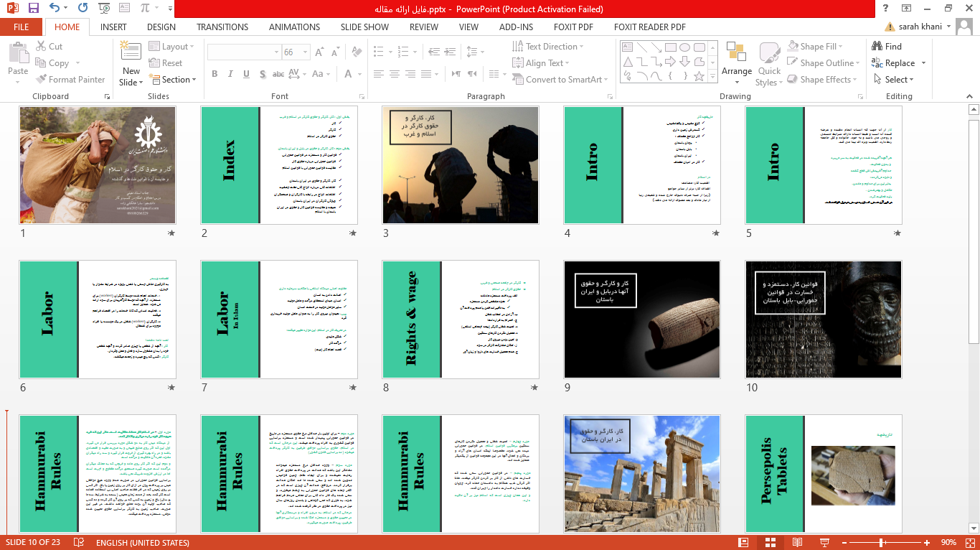Start slide show from beginning icon
The width and height of the screenshot is (980, 550).
105,9
